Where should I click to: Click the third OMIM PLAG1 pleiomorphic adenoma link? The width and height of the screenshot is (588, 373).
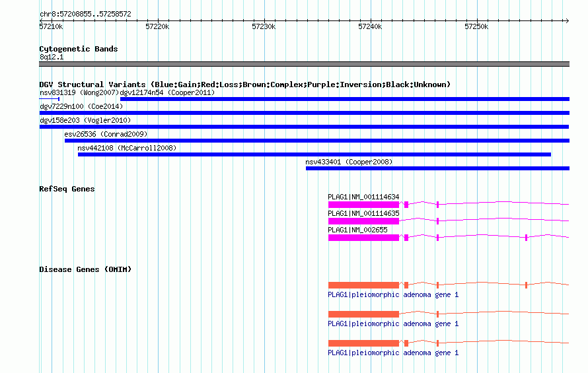(393, 353)
